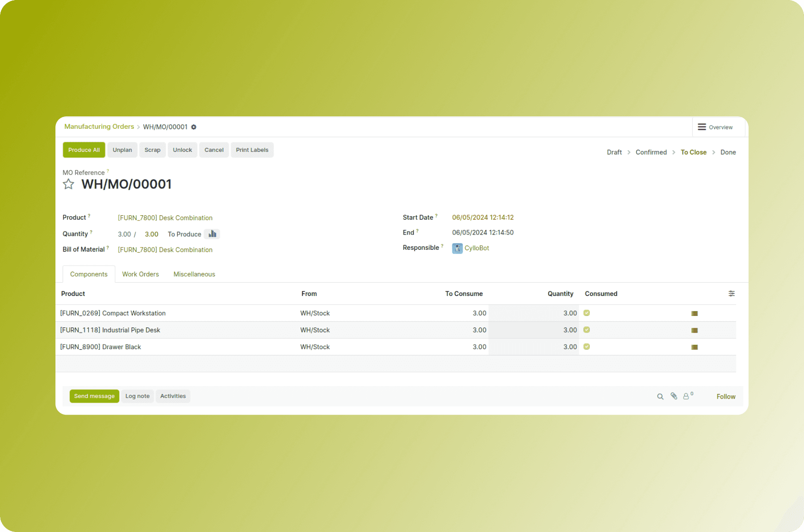Viewport: 804px width, 532px height.
Task: Click Print Labels button
Action: pyautogui.click(x=252, y=150)
